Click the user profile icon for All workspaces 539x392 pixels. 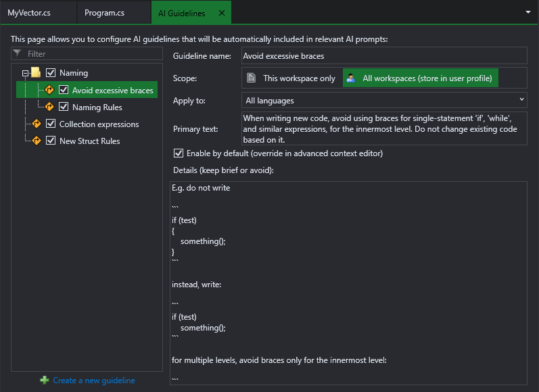(350, 78)
